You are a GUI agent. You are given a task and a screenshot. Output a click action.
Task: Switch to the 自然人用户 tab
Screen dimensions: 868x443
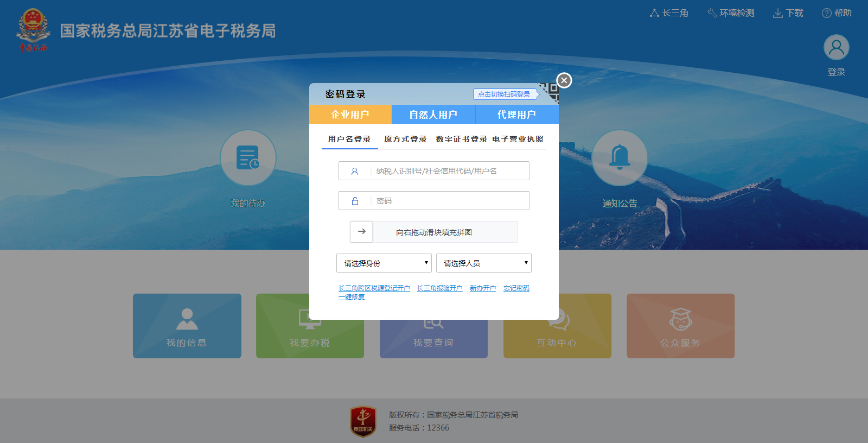pos(433,115)
